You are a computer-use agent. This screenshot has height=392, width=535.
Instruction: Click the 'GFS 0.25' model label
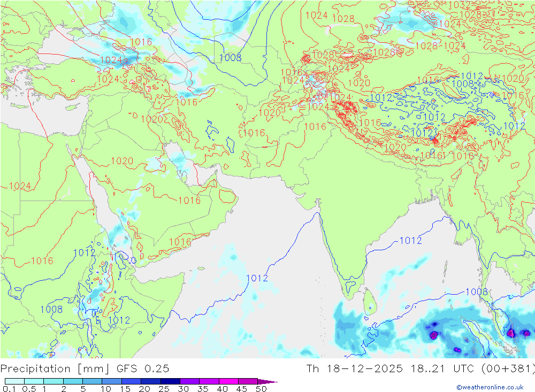[x=143, y=369]
